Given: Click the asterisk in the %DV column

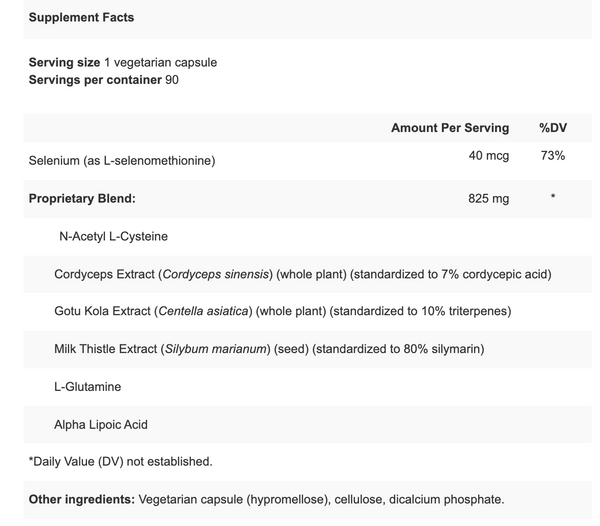Looking at the screenshot, I should tap(553, 197).
